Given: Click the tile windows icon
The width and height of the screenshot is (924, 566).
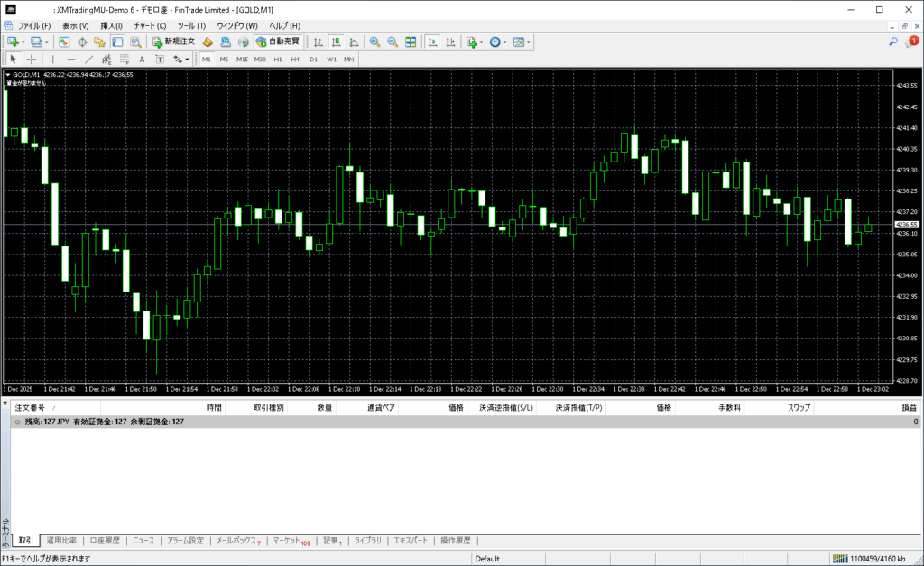Looking at the screenshot, I should click(x=411, y=42).
